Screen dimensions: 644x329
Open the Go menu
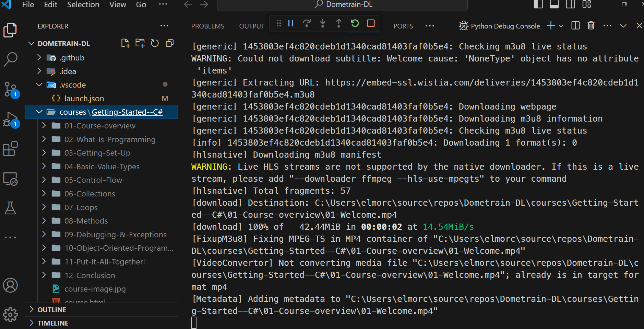[x=141, y=4]
